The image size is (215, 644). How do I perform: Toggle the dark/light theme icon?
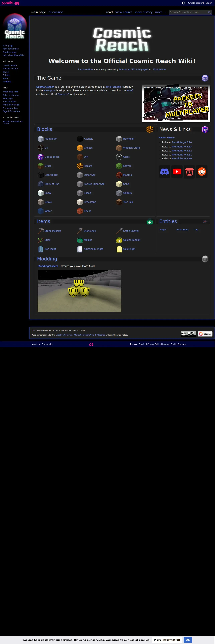(x=183, y=3)
